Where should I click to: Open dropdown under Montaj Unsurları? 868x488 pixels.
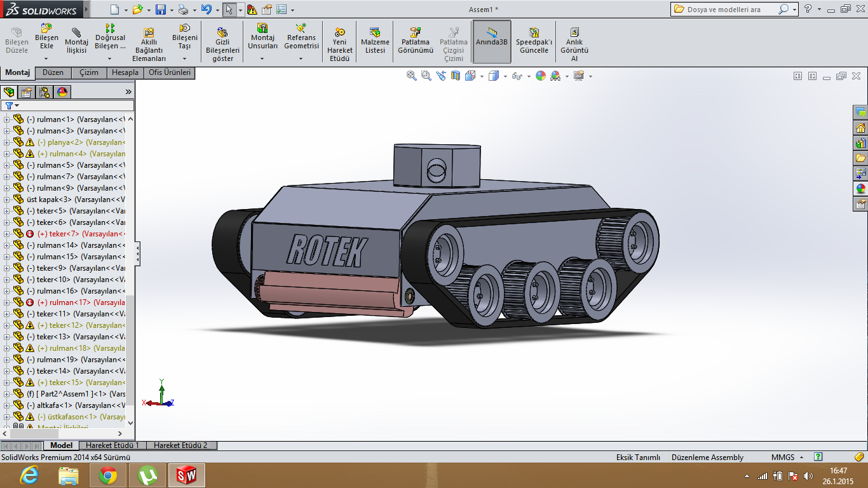(x=262, y=58)
